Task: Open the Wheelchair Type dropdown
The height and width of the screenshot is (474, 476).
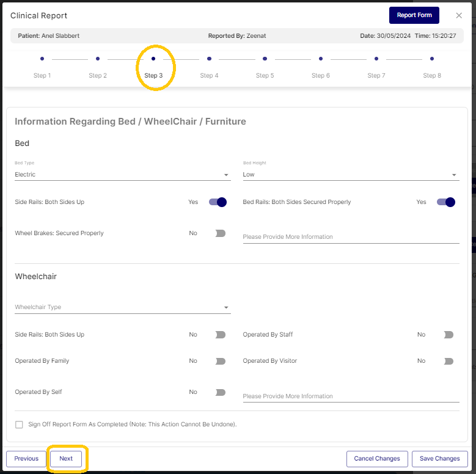Action: click(122, 307)
